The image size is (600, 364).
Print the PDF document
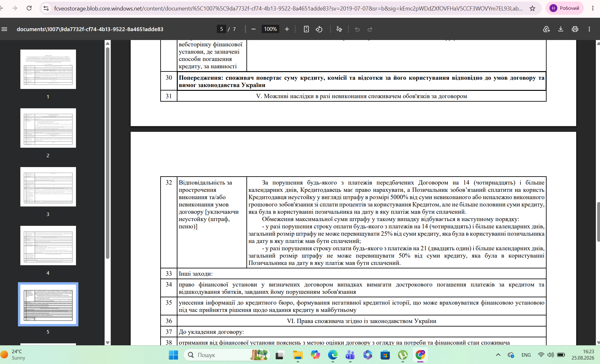(x=575, y=29)
